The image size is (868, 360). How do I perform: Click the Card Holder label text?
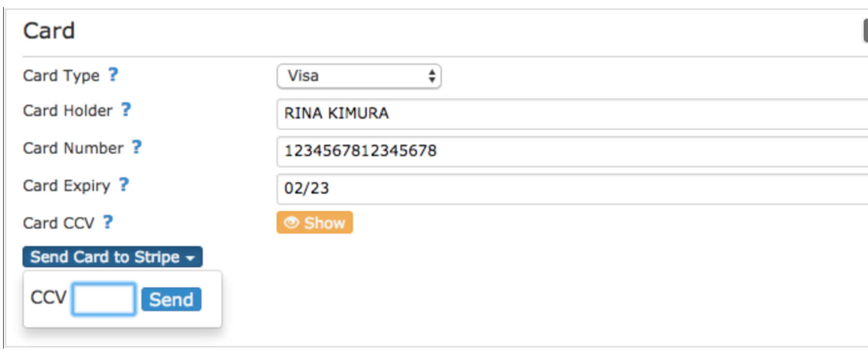(67, 111)
